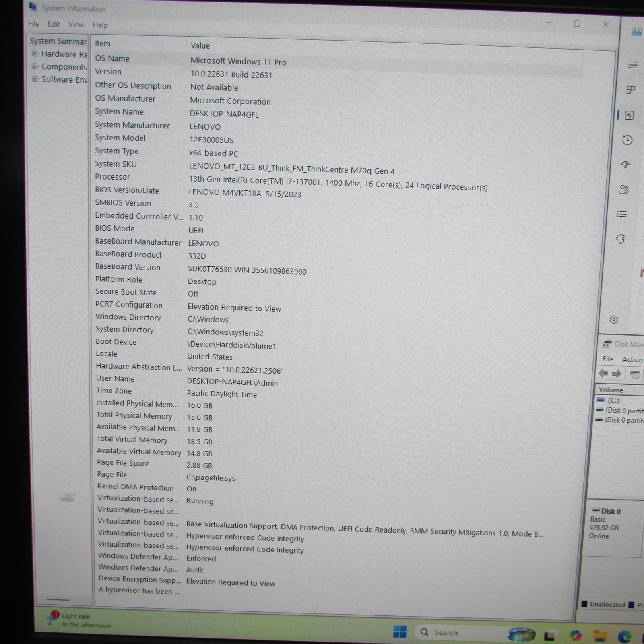The height and width of the screenshot is (644, 644).
Task: Open Task Manager Processes page icon
Action: 631,90
